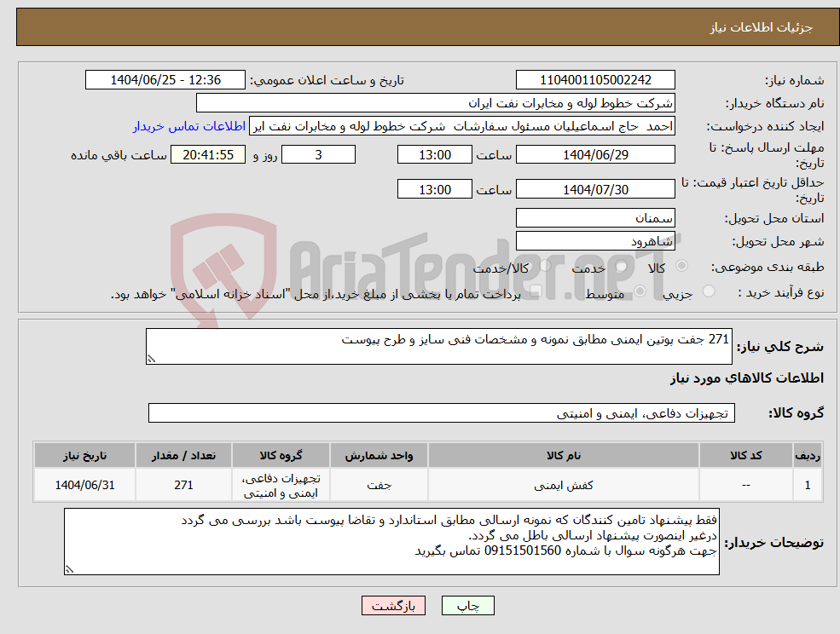Image resolution: width=840 pixels, height=634 pixels.
Task: Select the خدمت radio button
Action: [619, 267]
